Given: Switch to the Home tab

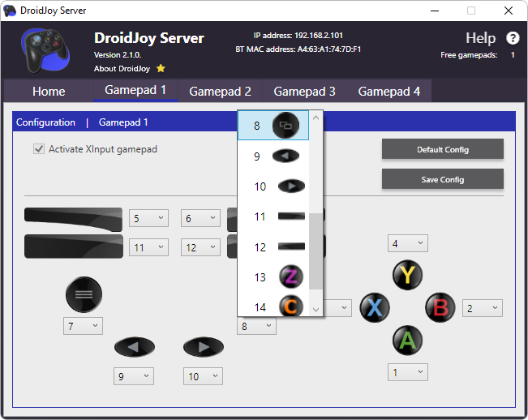Looking at the screenshot, I should pos(49,91).
